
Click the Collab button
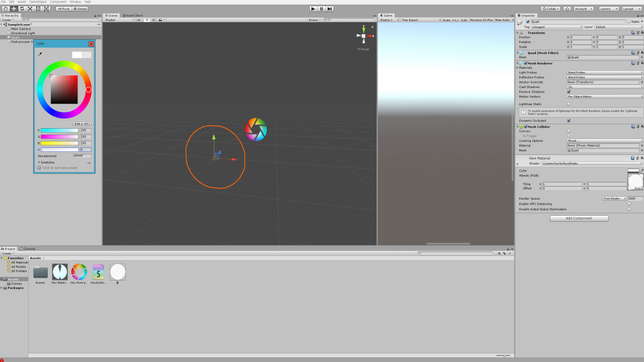click(x=550, y=9)
